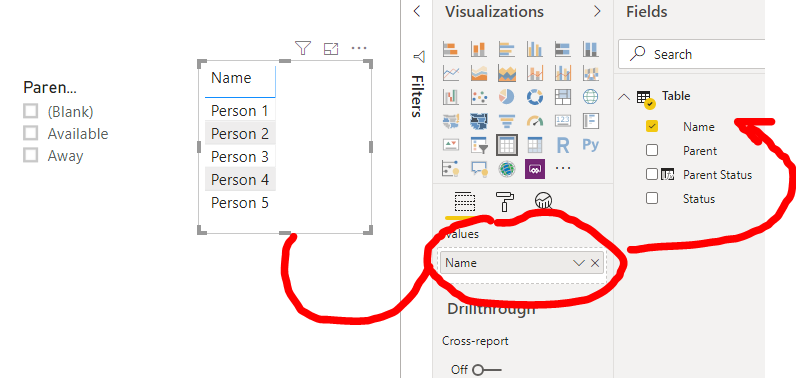Select the R script visual
Viewport: 796px width, 378px height.
click(x=562, y=145)
